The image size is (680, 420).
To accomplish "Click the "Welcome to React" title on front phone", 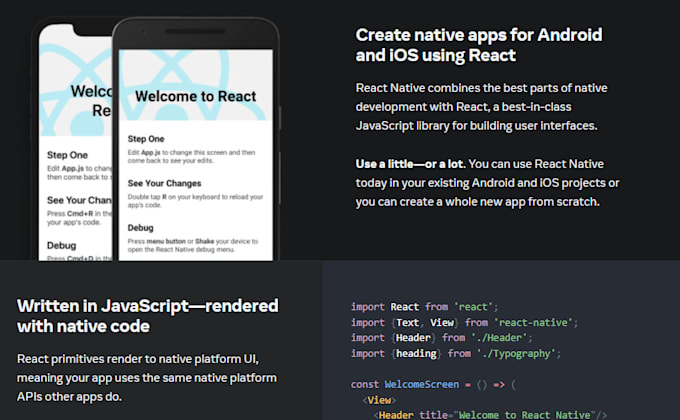I will (x=195, y=97).
